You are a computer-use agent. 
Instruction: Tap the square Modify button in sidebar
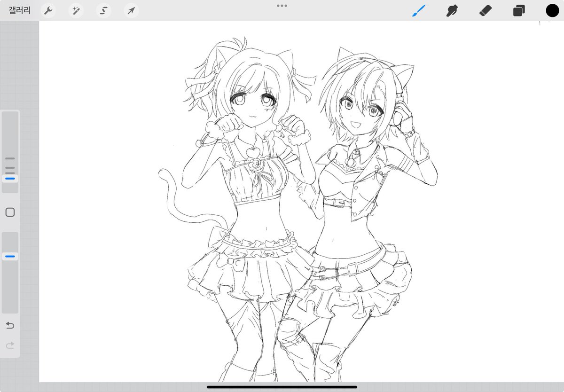[x=10, y=212]
